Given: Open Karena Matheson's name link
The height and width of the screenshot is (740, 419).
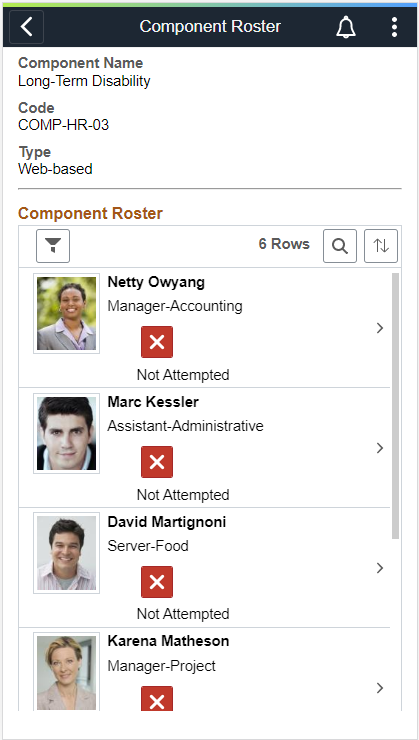Looking at the screenshot, I should pos(168,641).
